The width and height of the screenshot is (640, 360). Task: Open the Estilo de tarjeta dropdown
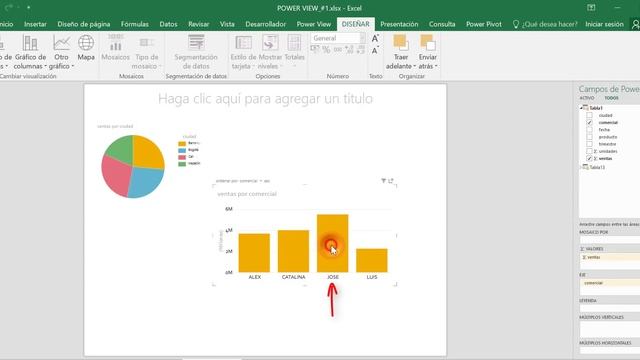243,52
